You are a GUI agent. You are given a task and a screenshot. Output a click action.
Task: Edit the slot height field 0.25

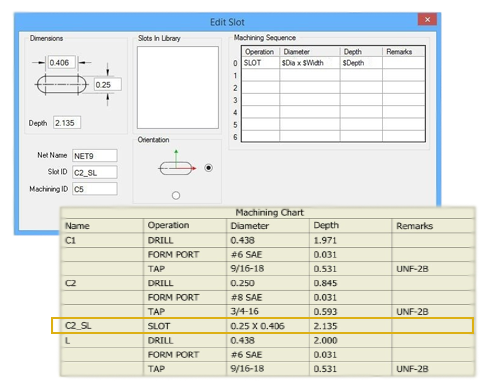click(x=108, y=85)
